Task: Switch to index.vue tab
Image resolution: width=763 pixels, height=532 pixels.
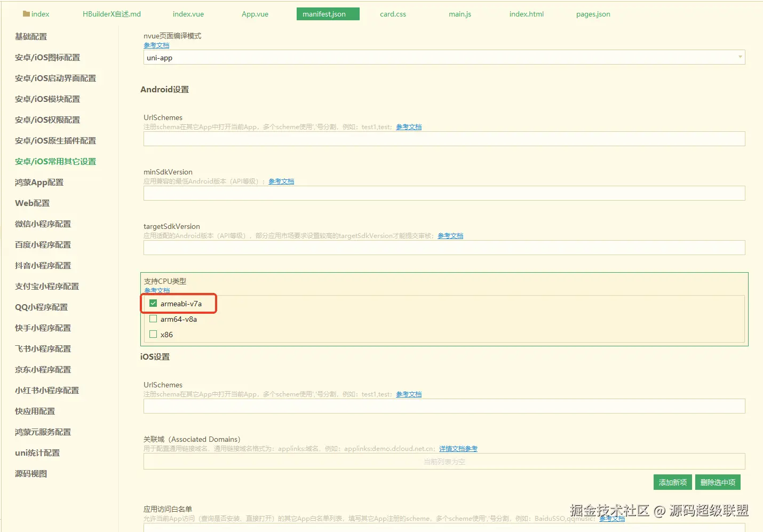Action: pos(188,14)
